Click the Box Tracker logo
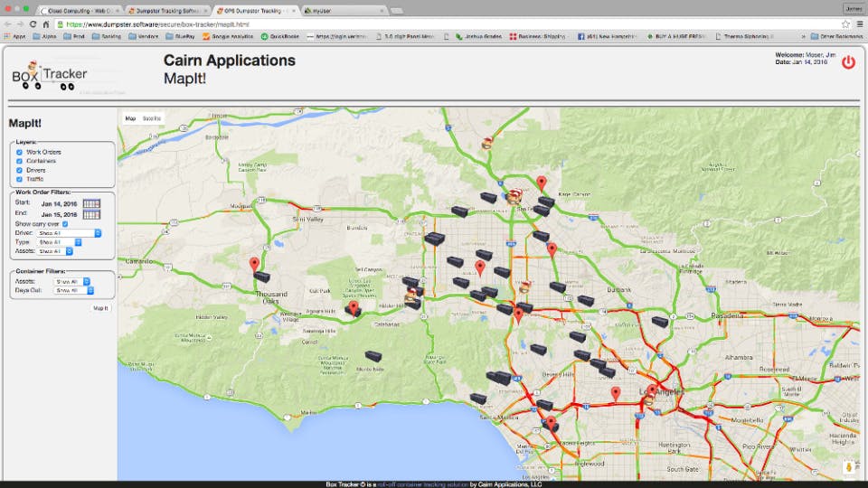 click(50, 76)
